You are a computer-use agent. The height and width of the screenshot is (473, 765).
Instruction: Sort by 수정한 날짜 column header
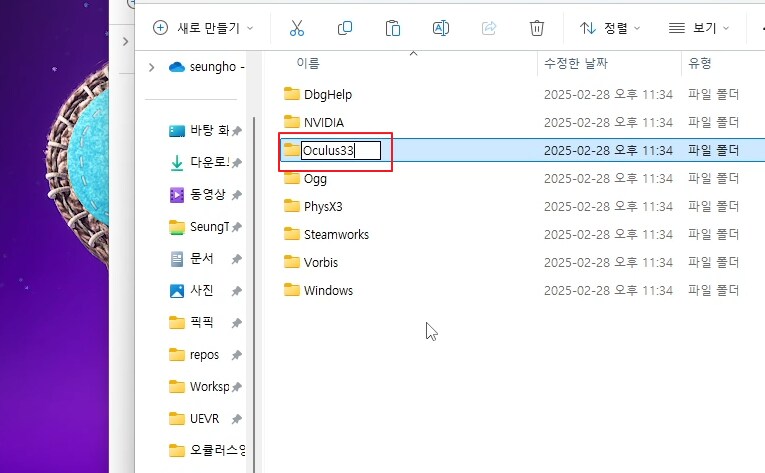[576, 63]
